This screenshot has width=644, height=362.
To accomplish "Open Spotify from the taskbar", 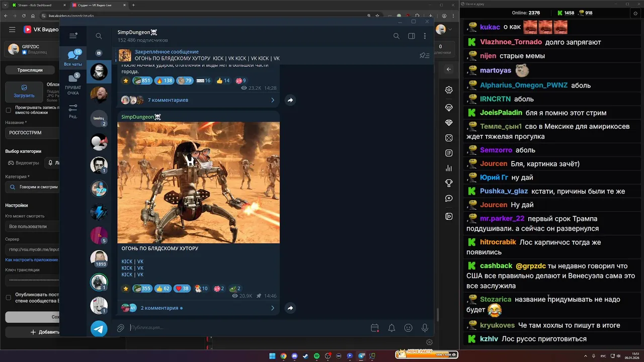I will (x=316, y=356).
